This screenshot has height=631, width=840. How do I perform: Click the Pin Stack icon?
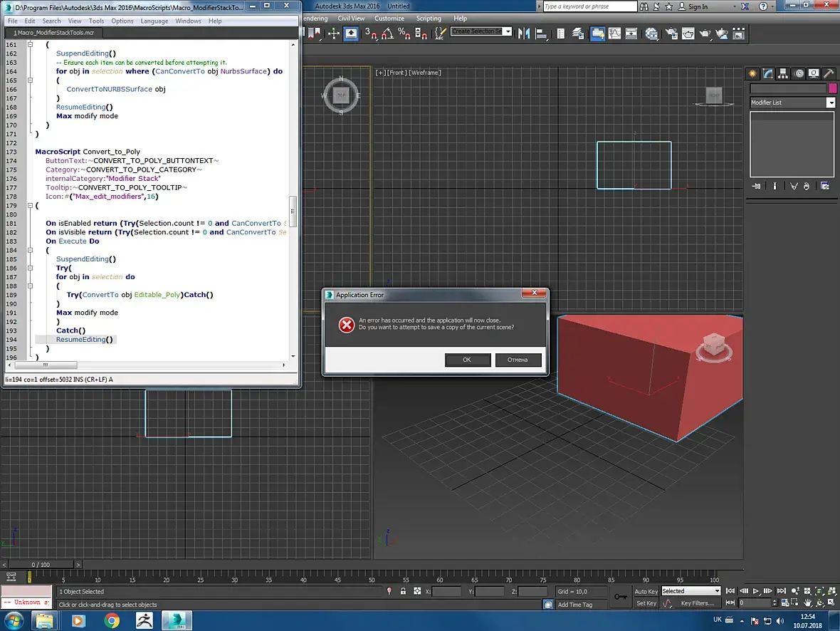[x=757, y=186]
